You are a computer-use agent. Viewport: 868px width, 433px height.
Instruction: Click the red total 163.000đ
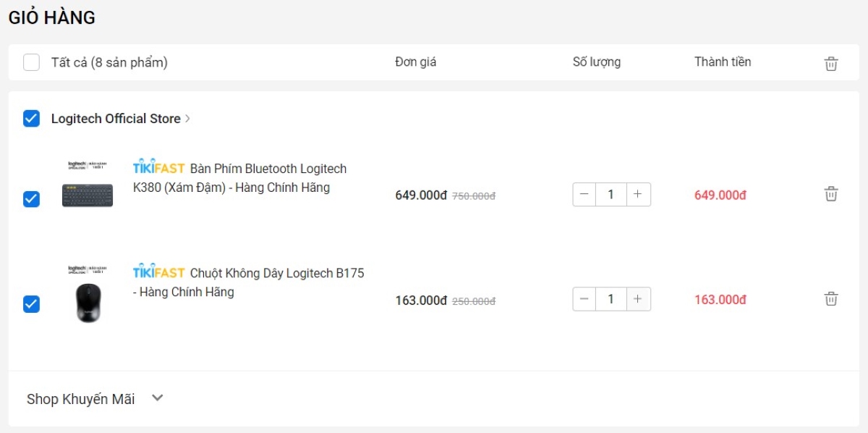pyautogui.click(x=720, y=300)
